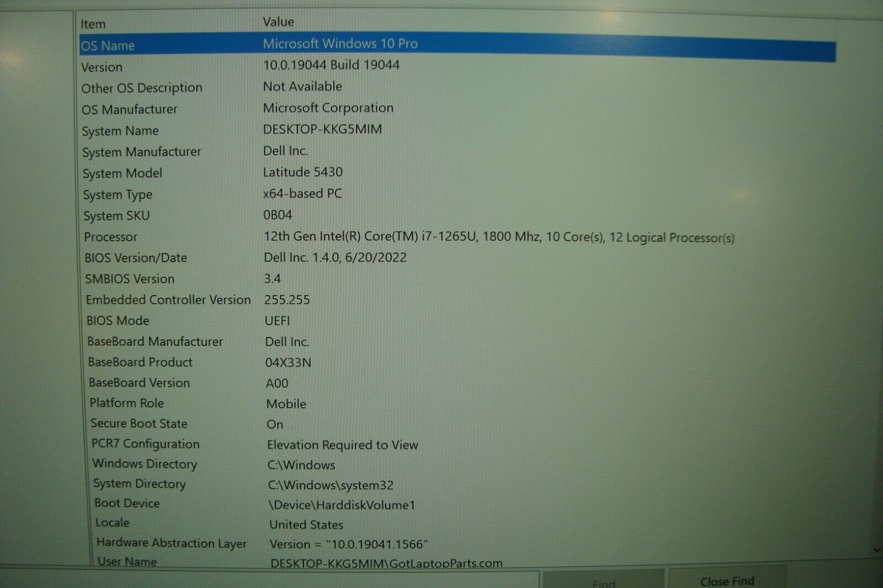Click the Value column header

coord(278,22)
